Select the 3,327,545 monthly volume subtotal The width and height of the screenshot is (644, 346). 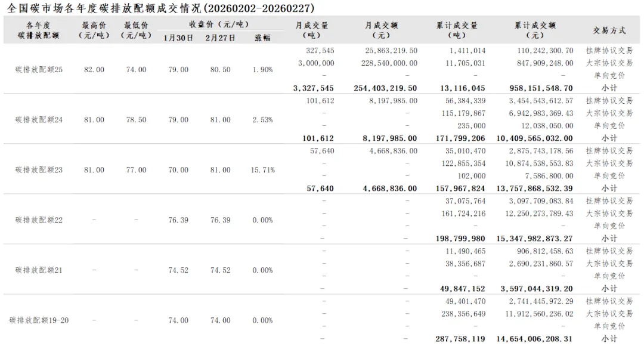[314, 88]
